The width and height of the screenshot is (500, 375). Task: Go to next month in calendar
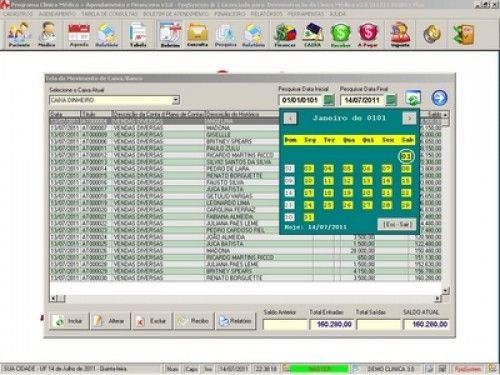pos(409,118)
